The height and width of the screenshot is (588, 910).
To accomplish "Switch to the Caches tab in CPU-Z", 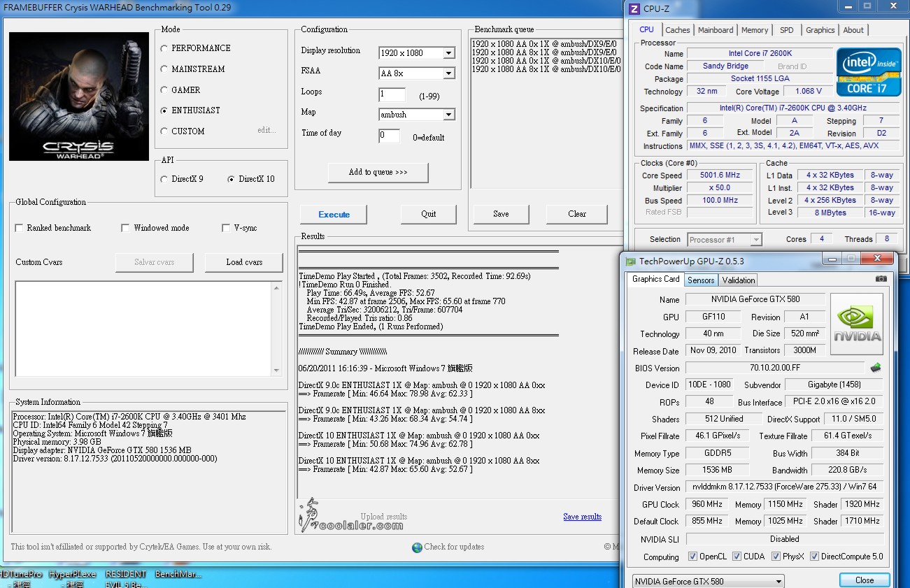I will [678, 30].
